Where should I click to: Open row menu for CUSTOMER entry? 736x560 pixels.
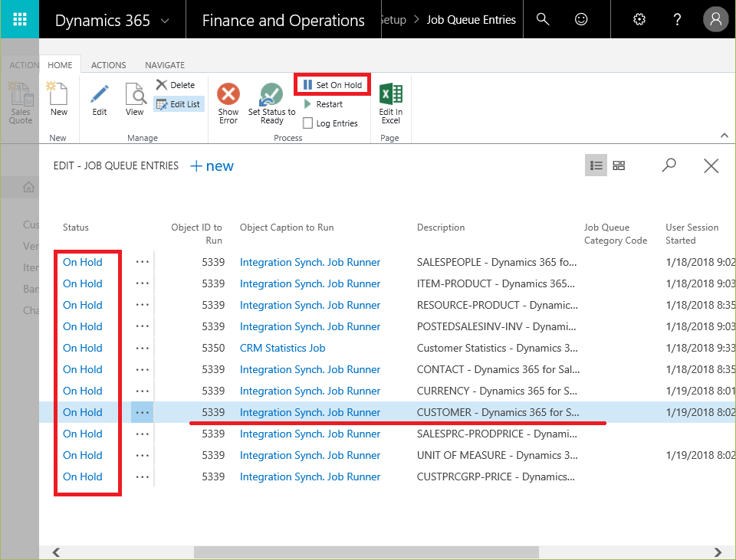click(x=143, y=412)
